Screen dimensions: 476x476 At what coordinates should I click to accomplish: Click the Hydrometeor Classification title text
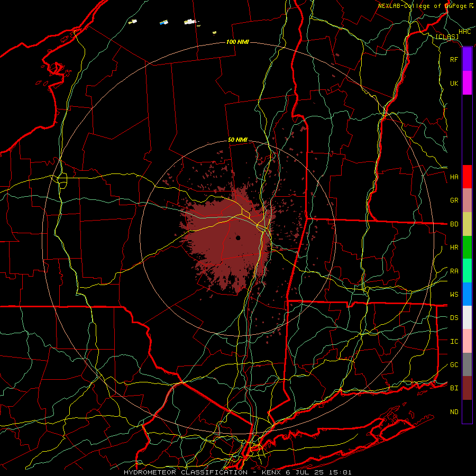click(x=186, y=472)
